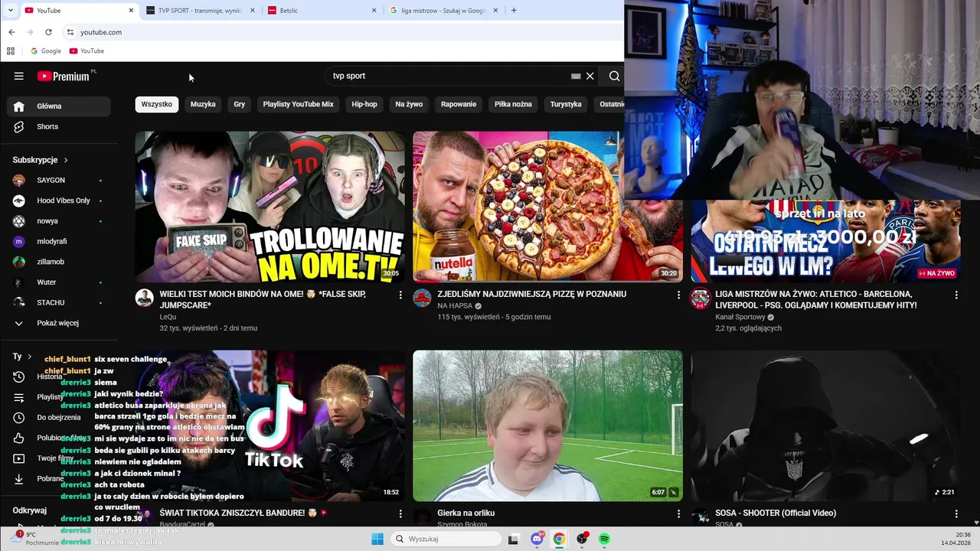The image size is (980, 551).
Task: Open the site information icon beside the URL
Action: pos(70,32)
